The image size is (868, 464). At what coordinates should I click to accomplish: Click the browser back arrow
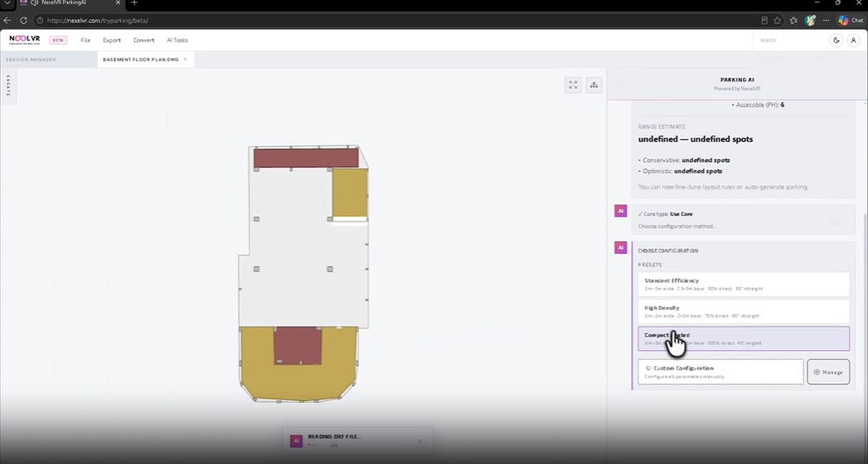point(7,20)
